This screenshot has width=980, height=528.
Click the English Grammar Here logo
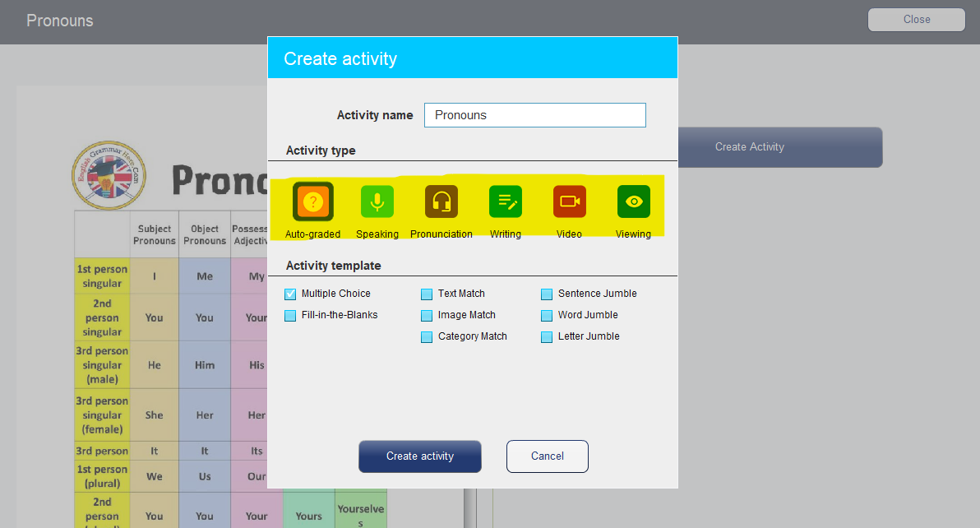tap(109, 175)
